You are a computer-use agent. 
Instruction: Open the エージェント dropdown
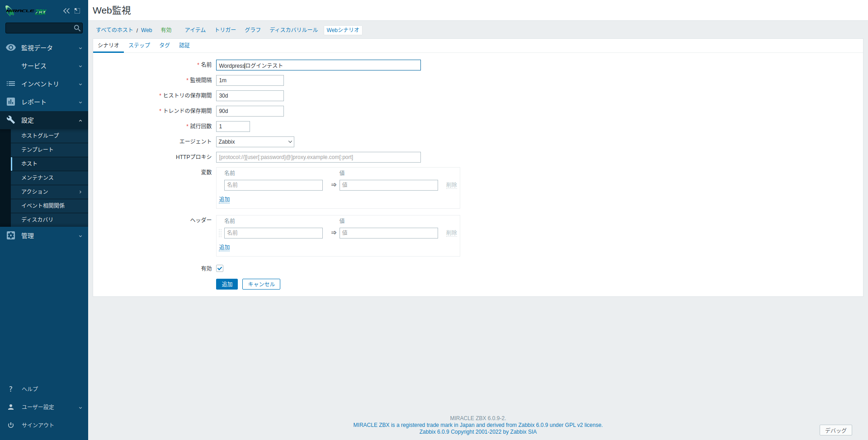[255, 142]
